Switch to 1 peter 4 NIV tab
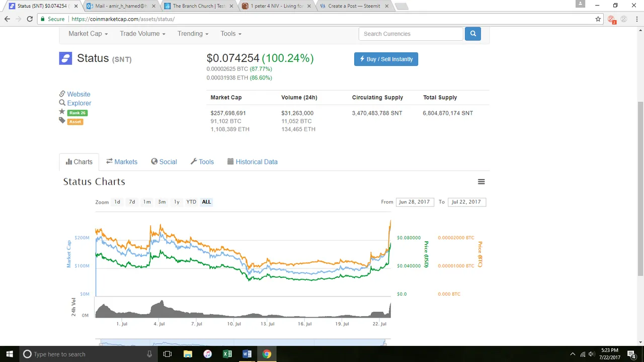 (x=277, y=6)
